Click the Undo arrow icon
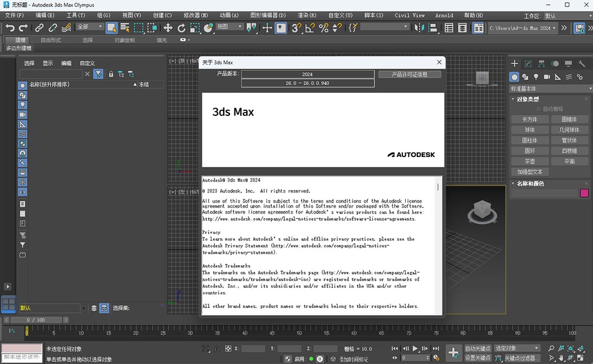Viewport: 593px width, 364px height. click(x=10, y=27)
